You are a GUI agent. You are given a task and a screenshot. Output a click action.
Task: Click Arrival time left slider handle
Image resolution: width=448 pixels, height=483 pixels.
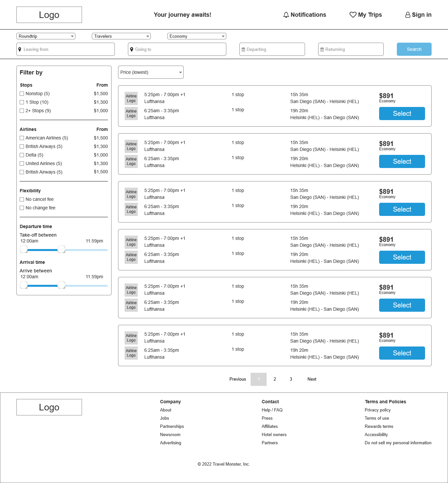(24, 285)
